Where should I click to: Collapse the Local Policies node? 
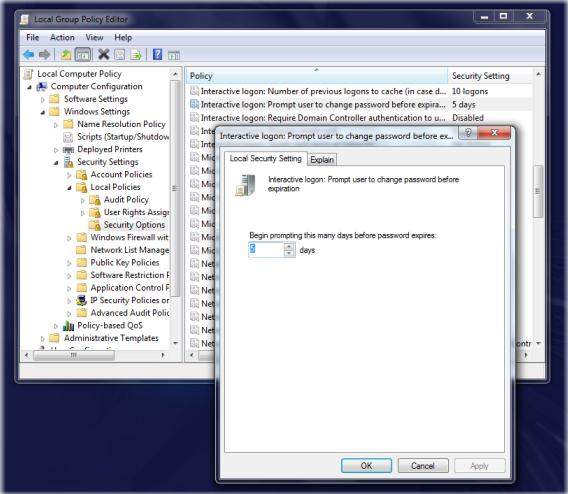[69, 188]
